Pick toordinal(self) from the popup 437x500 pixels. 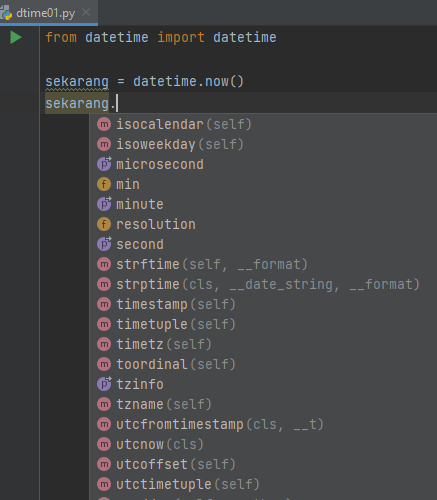[263, 364]
